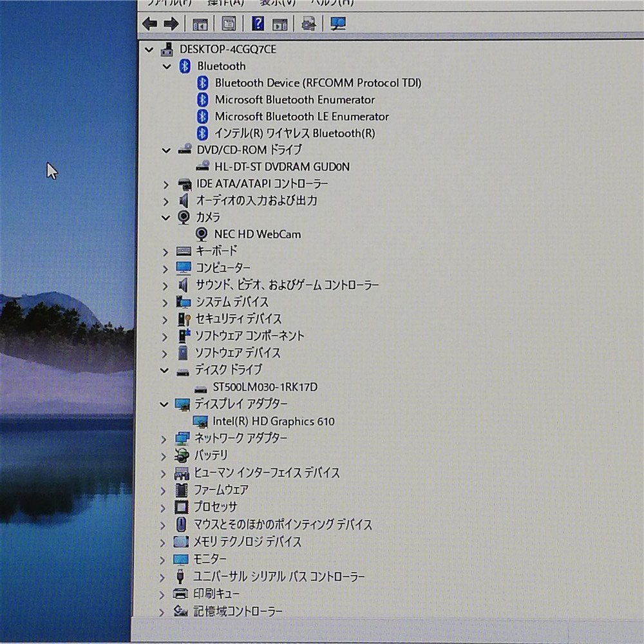Screen dimensions: 644x644
Task: Click the Back arrow in toolbar
Action: pos(149,24)
